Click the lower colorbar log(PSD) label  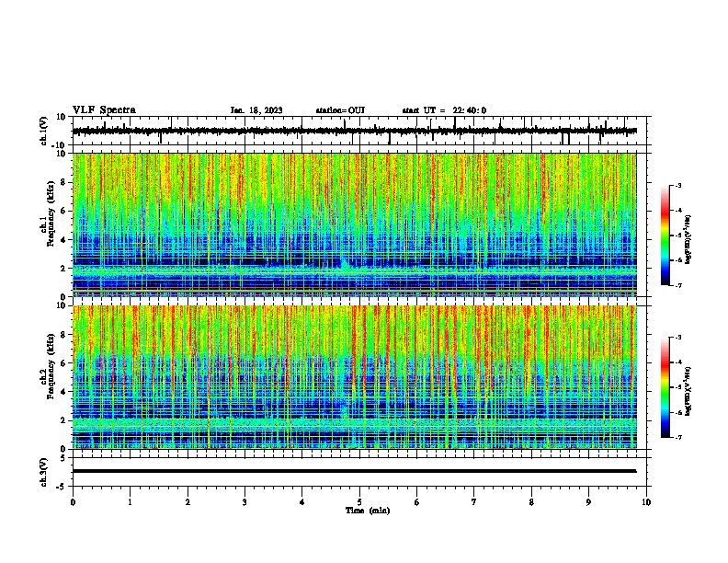point(688,391)
